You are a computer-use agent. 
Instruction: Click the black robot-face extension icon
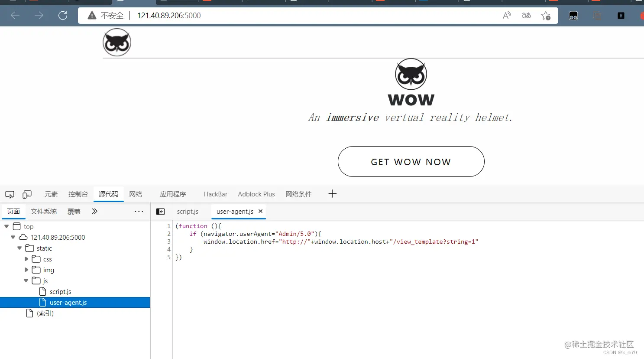573,16
